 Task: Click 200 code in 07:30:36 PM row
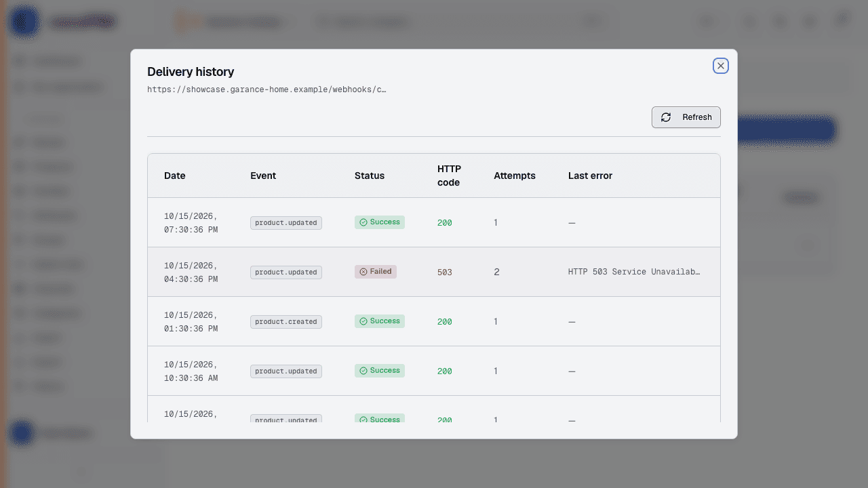tap(445, 223)
